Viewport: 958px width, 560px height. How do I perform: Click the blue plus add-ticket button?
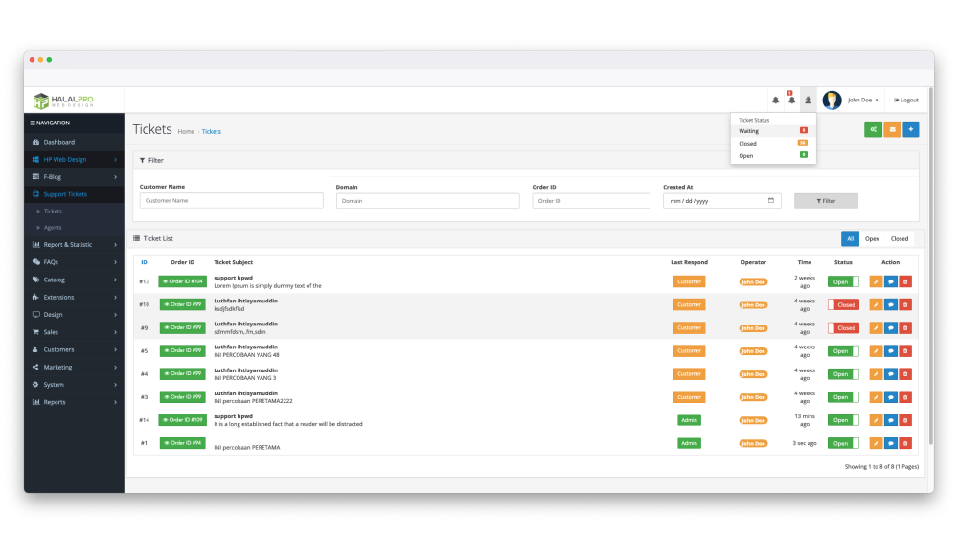click(910, 129)
